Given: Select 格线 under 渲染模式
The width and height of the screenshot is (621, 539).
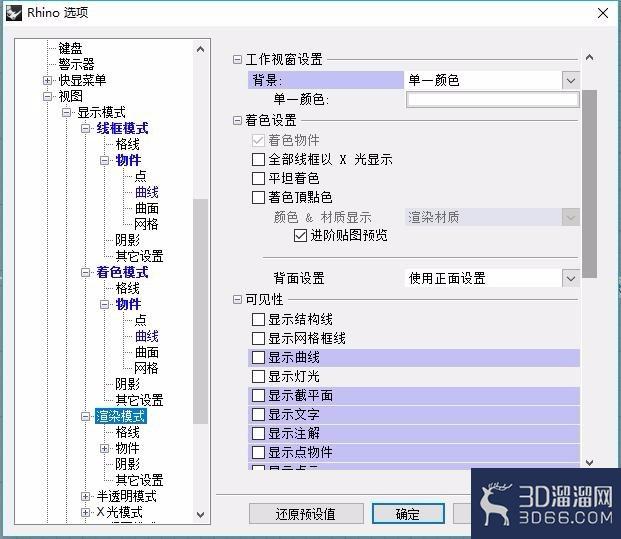Looking at the screenshot, I should [x=128, y=432].
